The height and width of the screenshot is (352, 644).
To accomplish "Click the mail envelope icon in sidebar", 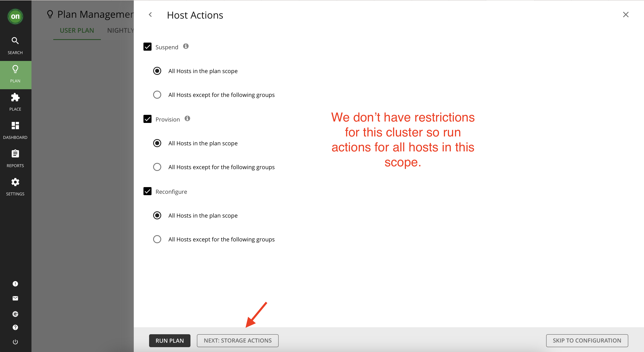I will [x=15, y=298].
